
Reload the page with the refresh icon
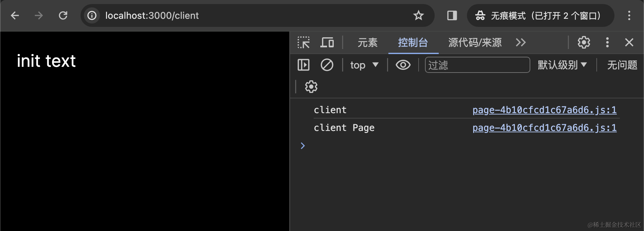63,15
